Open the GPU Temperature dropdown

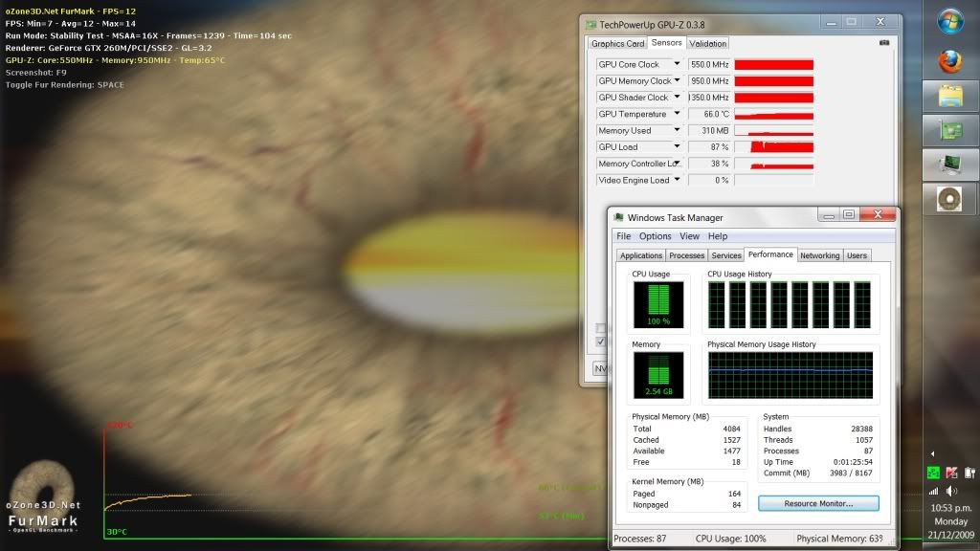677,114
